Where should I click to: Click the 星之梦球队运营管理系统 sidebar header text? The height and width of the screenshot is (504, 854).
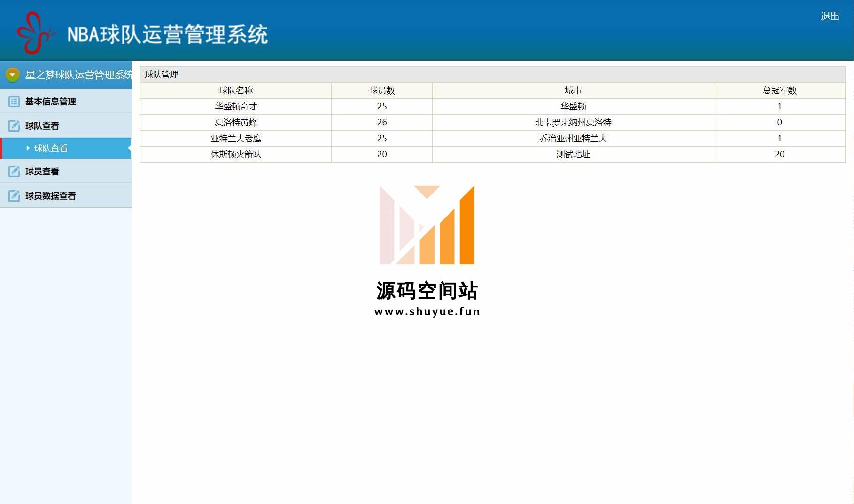78,75
